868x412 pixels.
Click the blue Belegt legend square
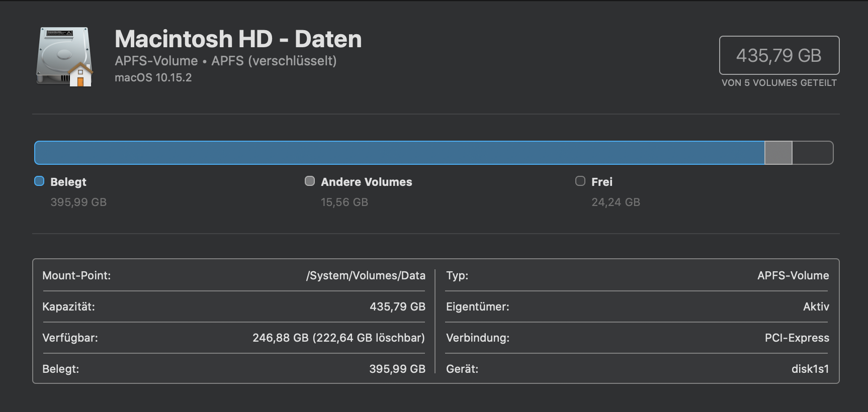(x=39, y=181)
